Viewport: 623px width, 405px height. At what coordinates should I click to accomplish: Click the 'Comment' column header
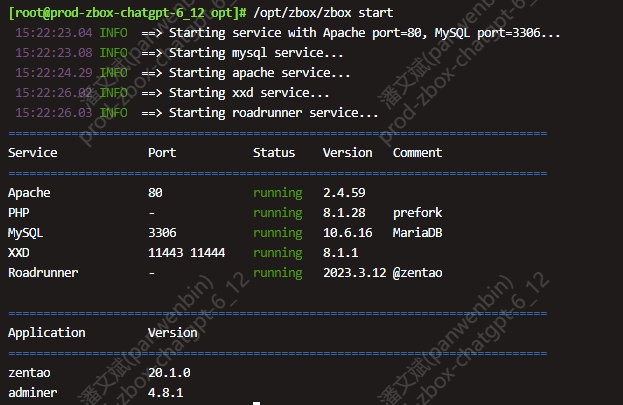pos(417,153)
